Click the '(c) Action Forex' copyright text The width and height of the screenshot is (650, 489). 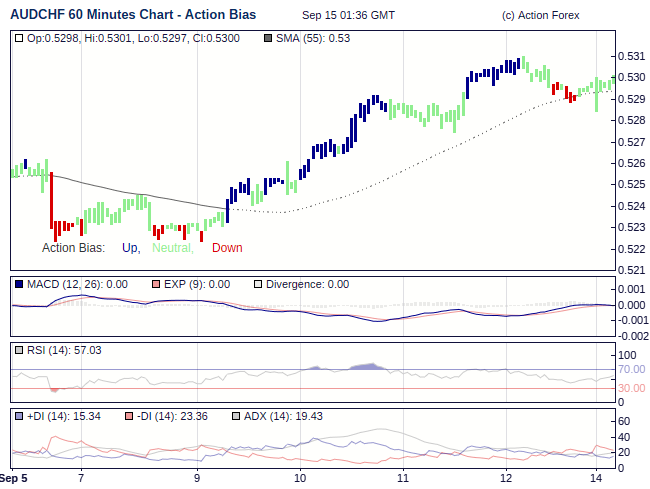(x=540, y=16)
